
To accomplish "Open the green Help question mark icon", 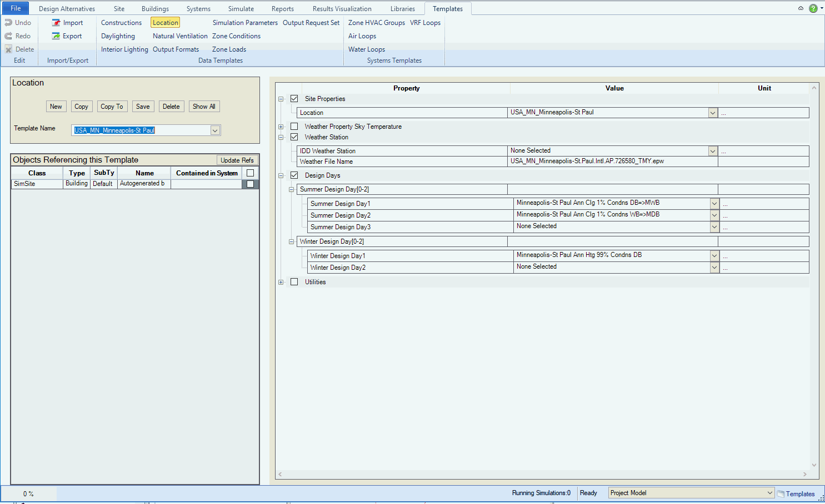I will [813, 8].
